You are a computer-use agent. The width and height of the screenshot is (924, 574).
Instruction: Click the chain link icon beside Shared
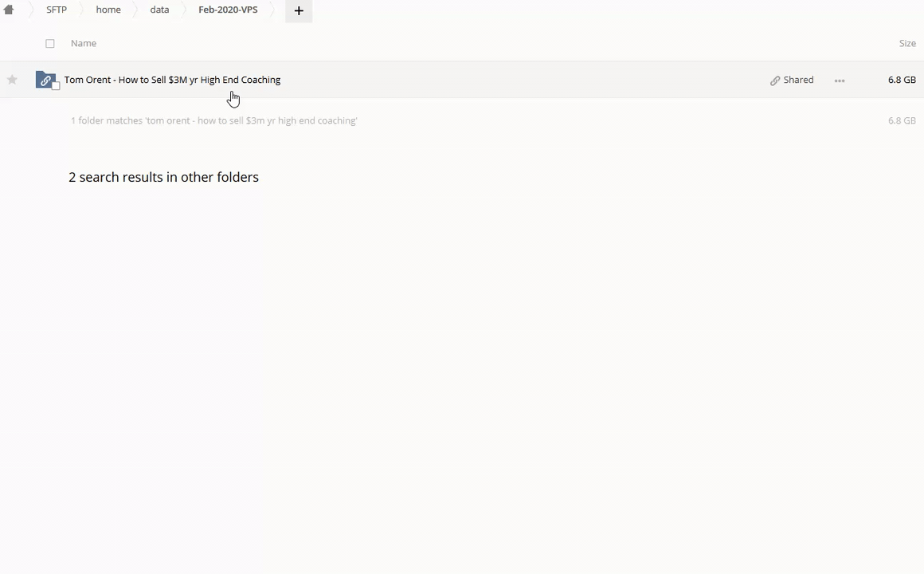point(775,81)
